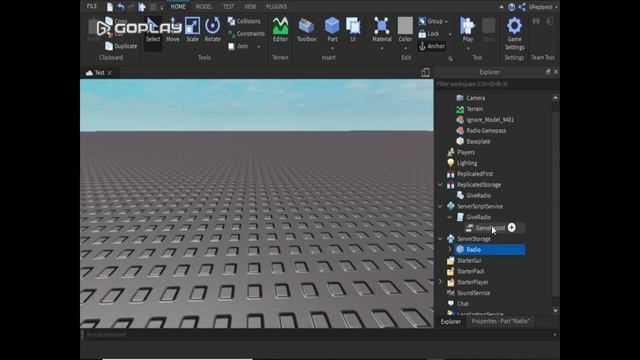This screenshot has height=360, width=640.
Task: Select ReplicatedFirst in Explorer
Action: click(x=475, y=174)
